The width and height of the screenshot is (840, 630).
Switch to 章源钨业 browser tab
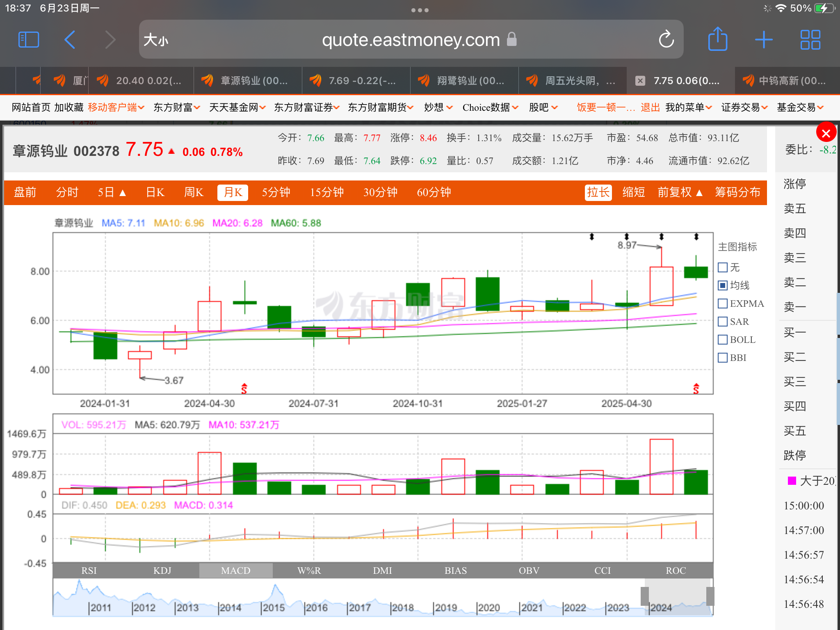click(248, 81)
